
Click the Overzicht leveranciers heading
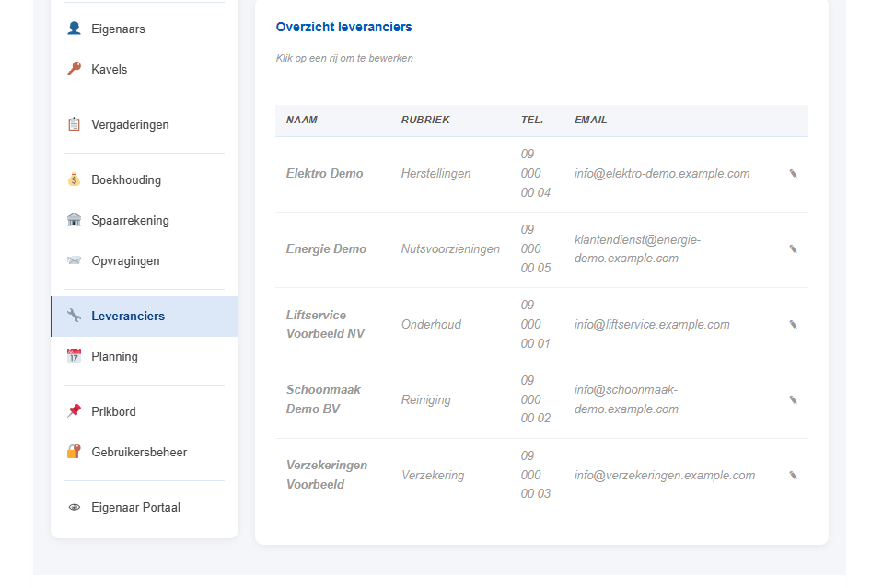click(x=343, y=27)
